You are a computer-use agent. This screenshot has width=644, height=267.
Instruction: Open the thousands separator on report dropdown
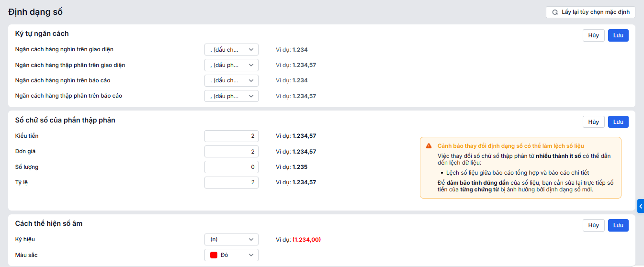(x=231, y=80)
